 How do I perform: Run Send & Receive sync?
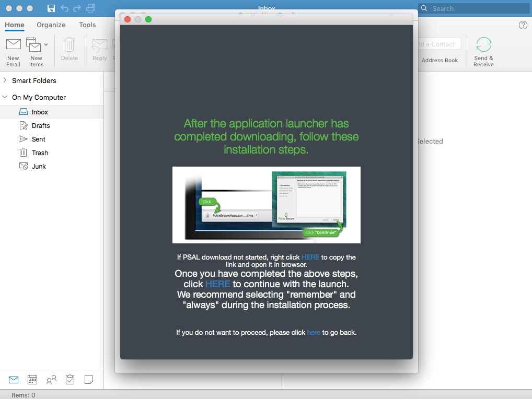[x=483, y=52]
